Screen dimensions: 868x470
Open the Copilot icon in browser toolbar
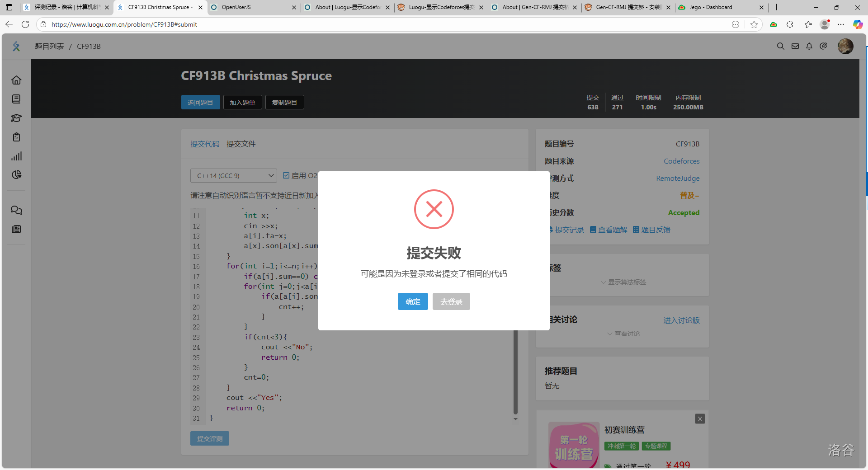click(x=858, y=24)
